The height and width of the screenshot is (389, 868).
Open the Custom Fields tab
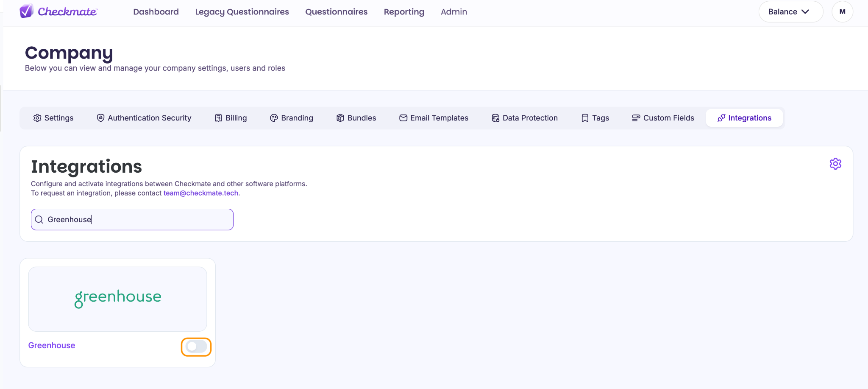[663, 118]
